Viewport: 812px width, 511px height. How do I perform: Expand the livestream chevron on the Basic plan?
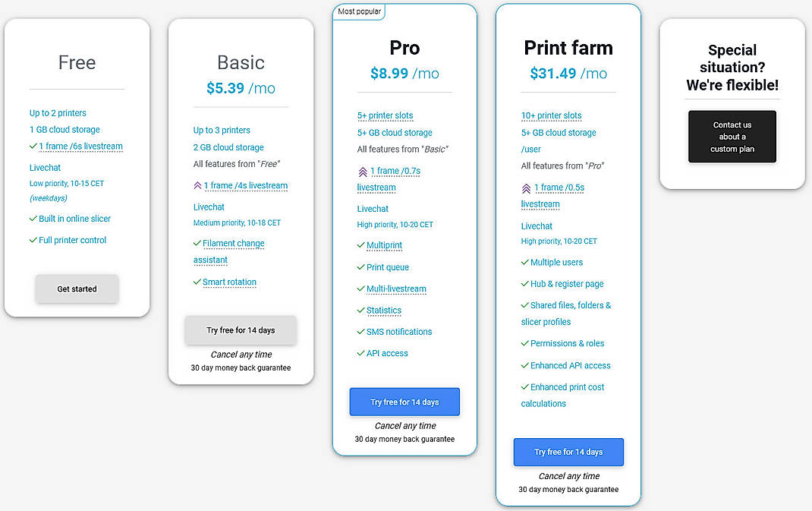[197, 185]
